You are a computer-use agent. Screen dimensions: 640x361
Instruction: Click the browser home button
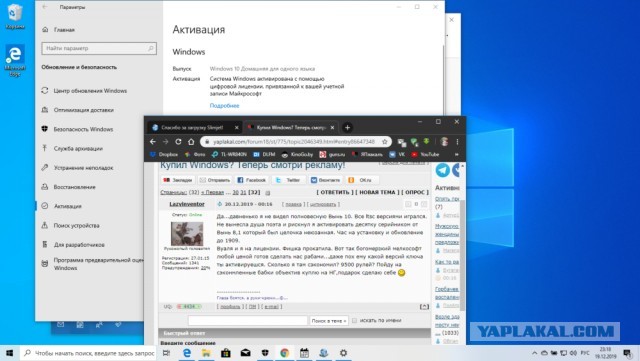pyautogui.click(x=191, y=142)
